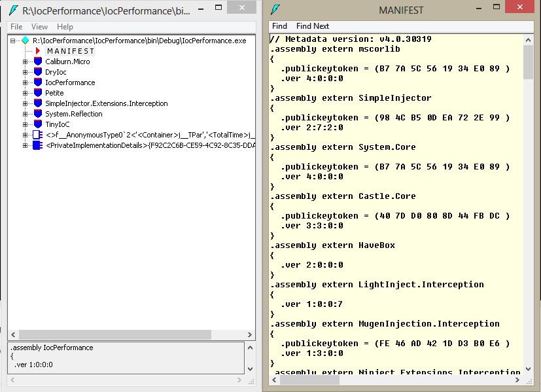Click '.ver 1:0:0:7' line
The height and width of the screenshot is (392, 541).
[312, 304]
